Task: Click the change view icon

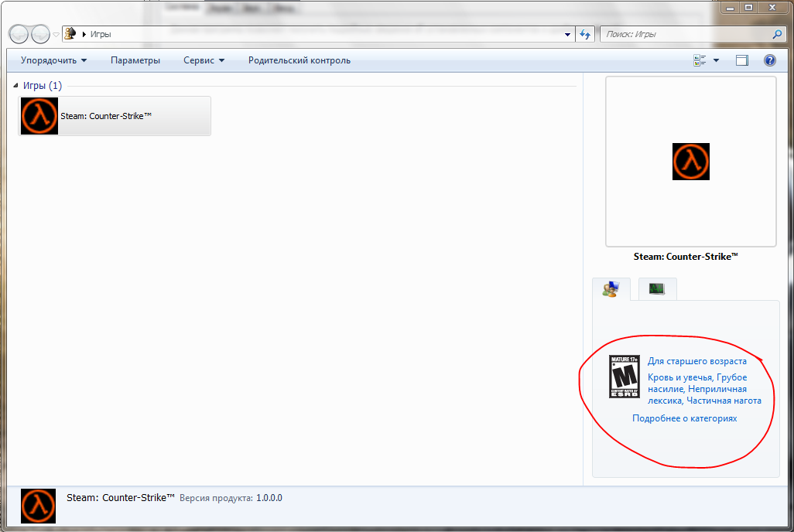Action: pos(700,60)
